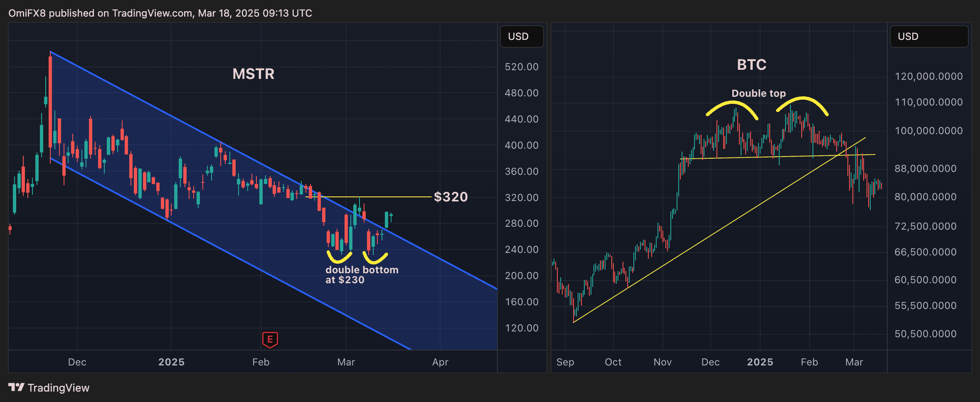Click the 55,500.0000 BTC axis label
This screenshot has width=980, height=402.
[926, 306]
